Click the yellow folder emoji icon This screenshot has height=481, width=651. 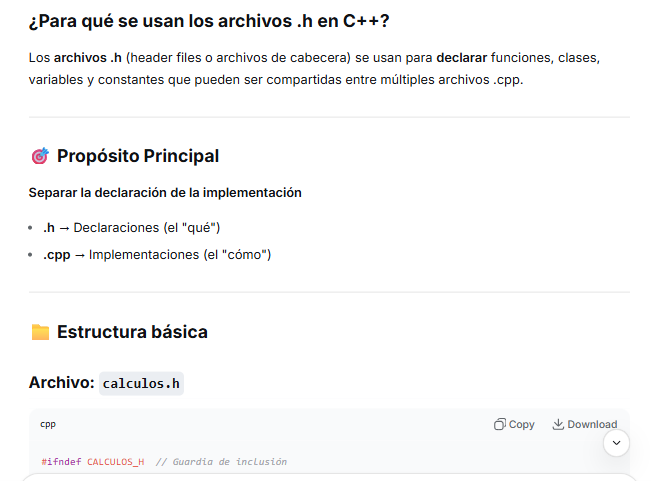[40, 332]
